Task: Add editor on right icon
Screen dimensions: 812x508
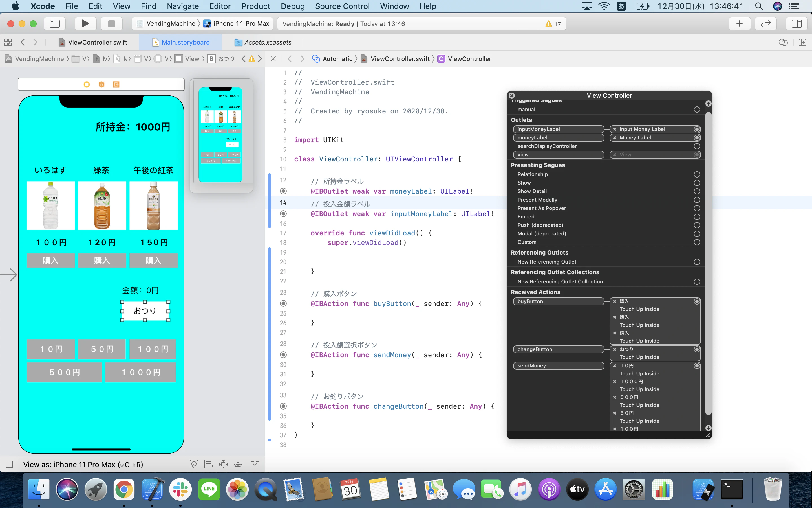Action: point(802,42)
